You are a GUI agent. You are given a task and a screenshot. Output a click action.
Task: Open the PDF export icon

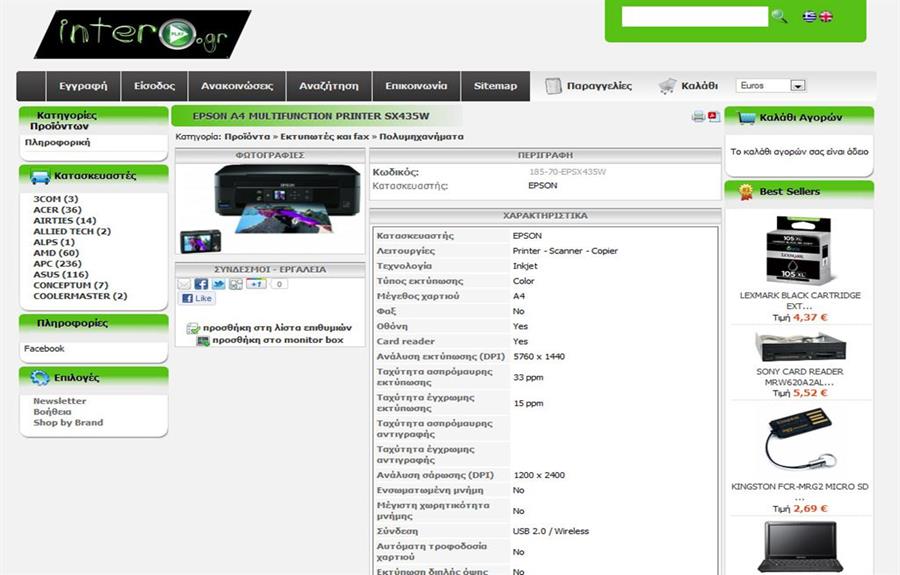pyautogui.click(x=713, y=116)
